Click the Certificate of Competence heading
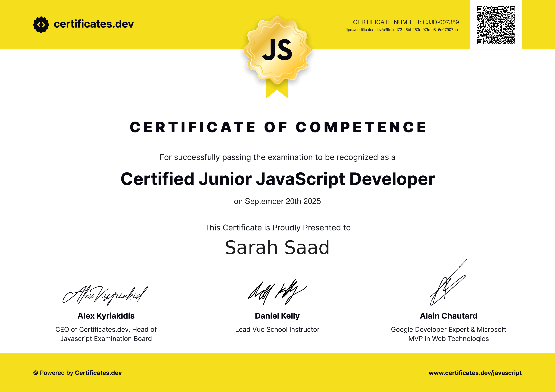555x392 pixels. coord(278,127)
